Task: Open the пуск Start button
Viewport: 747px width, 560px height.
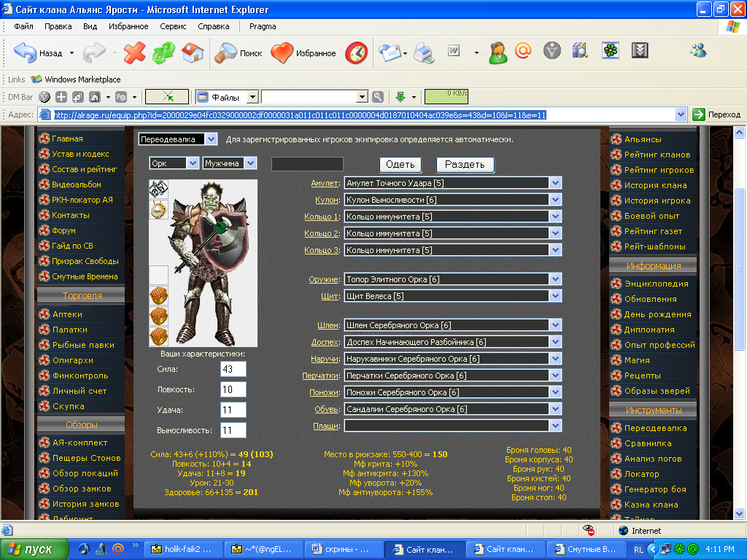Action: pyautogui.click(x=34, y=550)
